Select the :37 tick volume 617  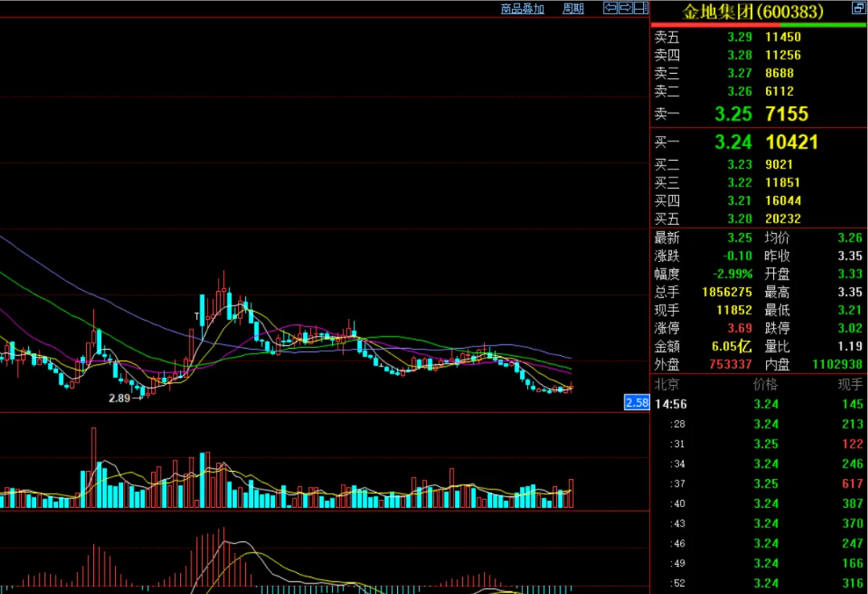point(852,484)
